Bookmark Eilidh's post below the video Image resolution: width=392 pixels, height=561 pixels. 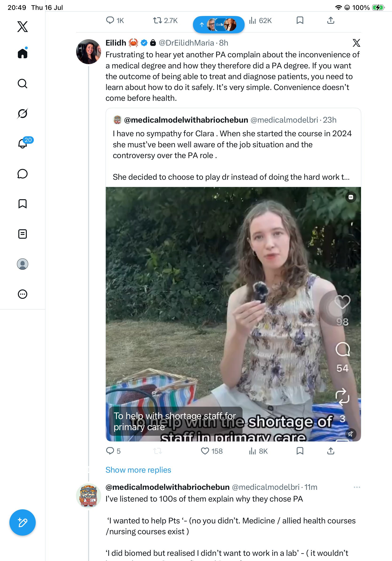[x=300, y=451]
